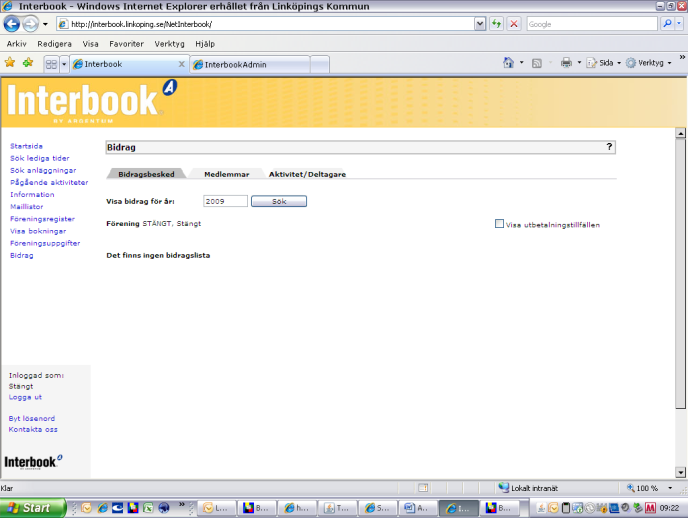Click the status bar popup blocker icon

pos(423,488)
